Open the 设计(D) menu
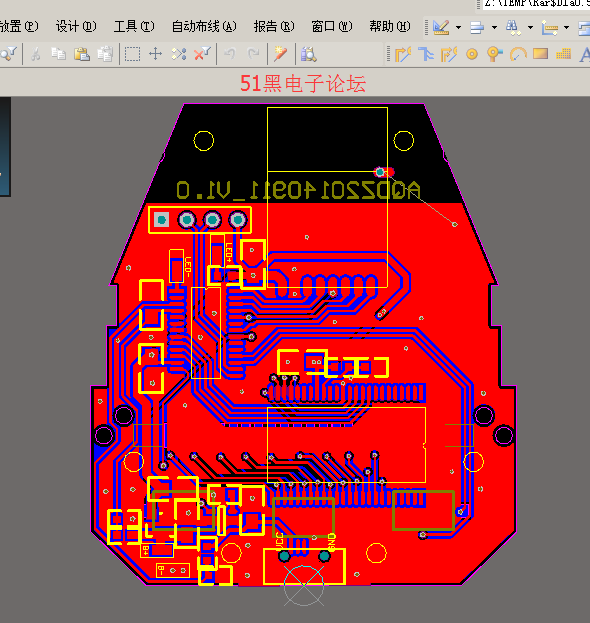This screenshot has height=623, width=590. 76,27
